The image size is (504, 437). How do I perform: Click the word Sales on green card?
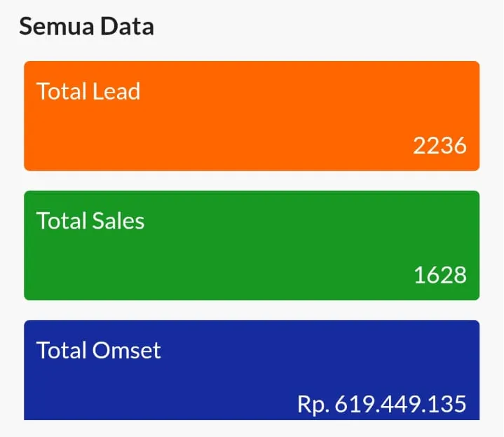pos(118,221)
